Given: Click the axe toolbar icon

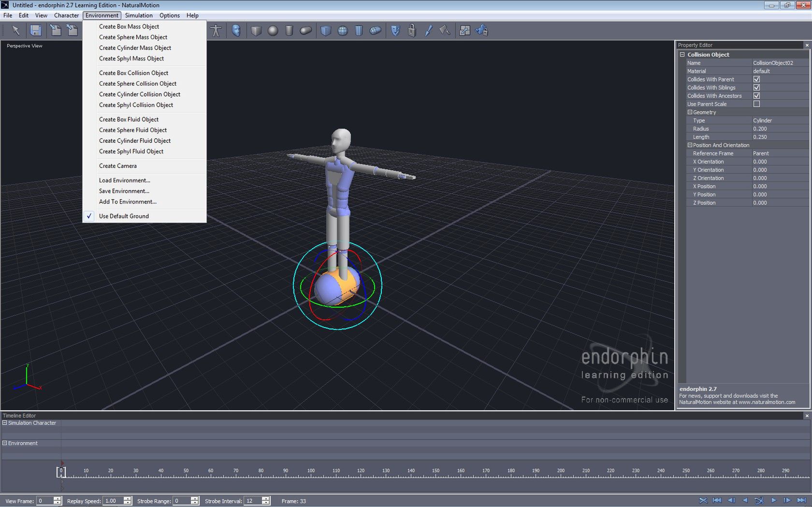Looking at the screenshot, I should (445, 30).
